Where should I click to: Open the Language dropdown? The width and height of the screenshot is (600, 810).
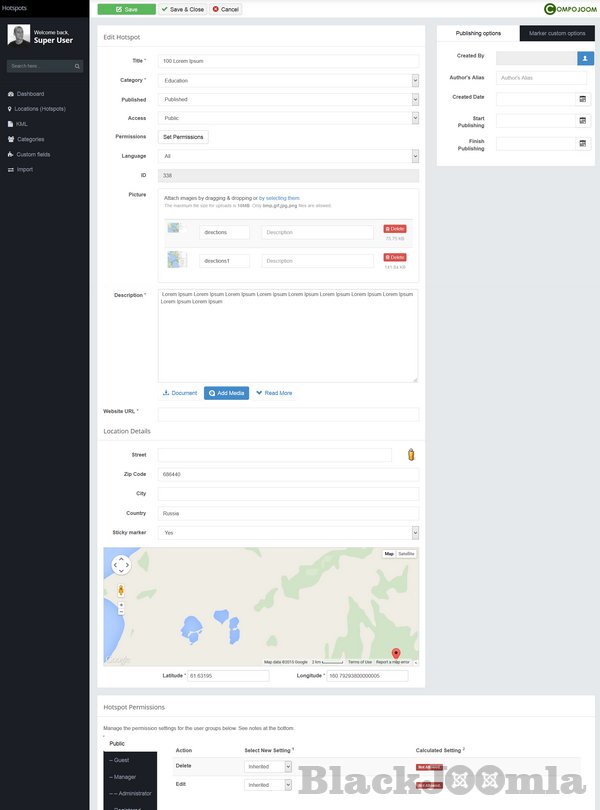(288, 156)
